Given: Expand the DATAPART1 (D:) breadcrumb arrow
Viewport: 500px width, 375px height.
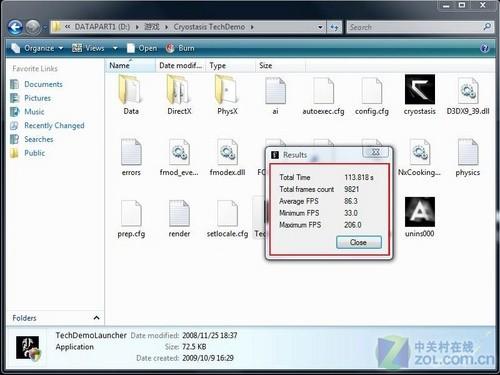Looking at the screenshot, I should click(x=137, y=27).
